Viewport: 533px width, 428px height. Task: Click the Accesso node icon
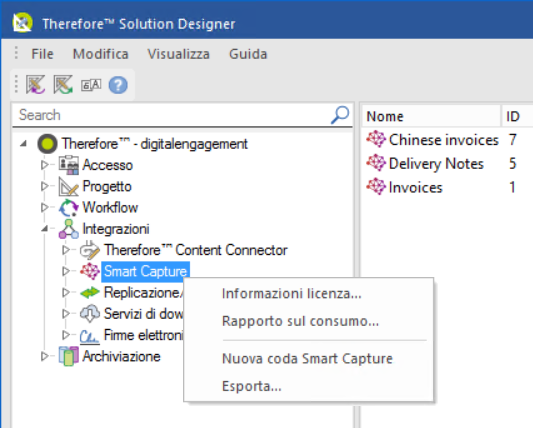(x=69, y=165)
